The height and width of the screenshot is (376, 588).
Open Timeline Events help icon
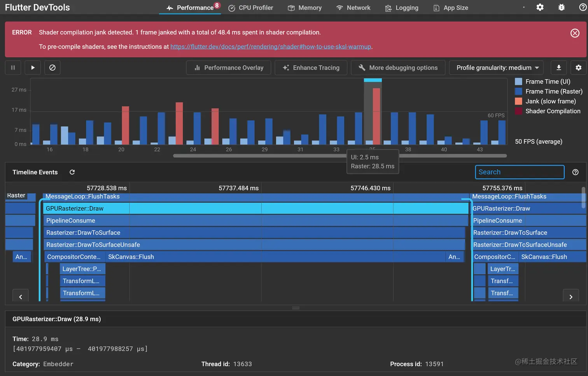point(576,172)
